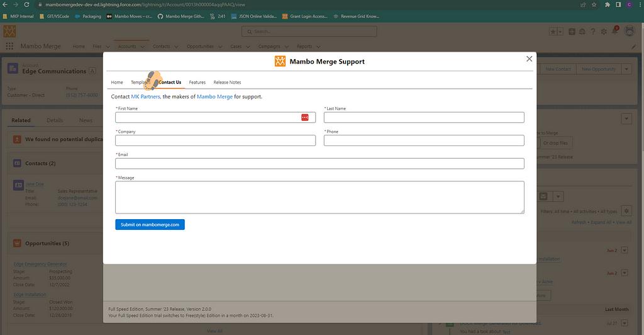Follow the MK Partners link
The height and width of the screenshot is (335, 644).
(x=145, y=97)
